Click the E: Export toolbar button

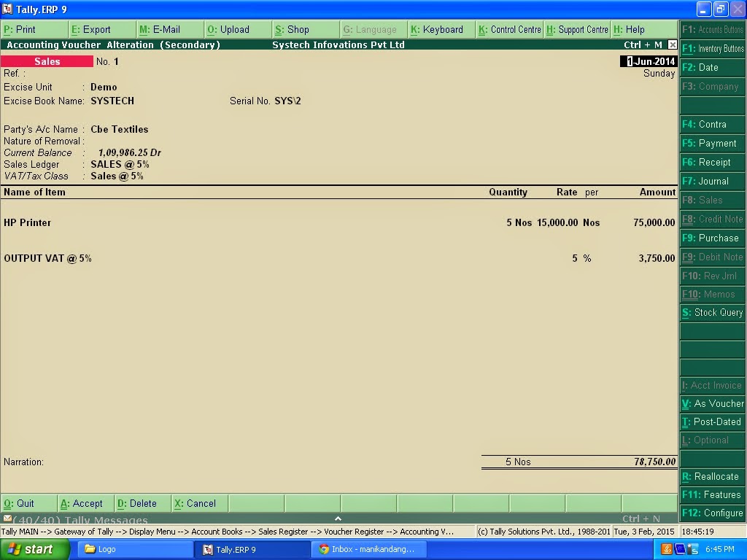pos(102,29)
